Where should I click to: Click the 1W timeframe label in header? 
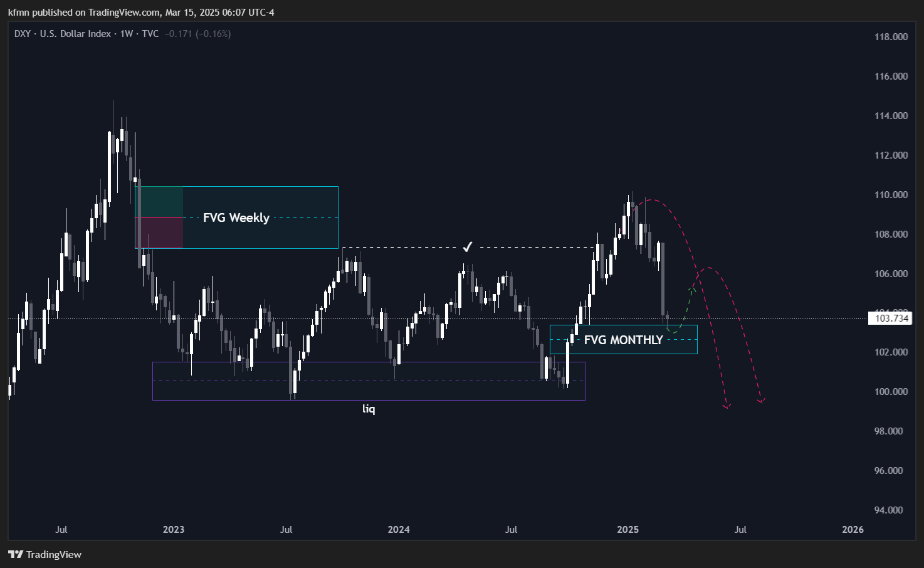[127, 34]
